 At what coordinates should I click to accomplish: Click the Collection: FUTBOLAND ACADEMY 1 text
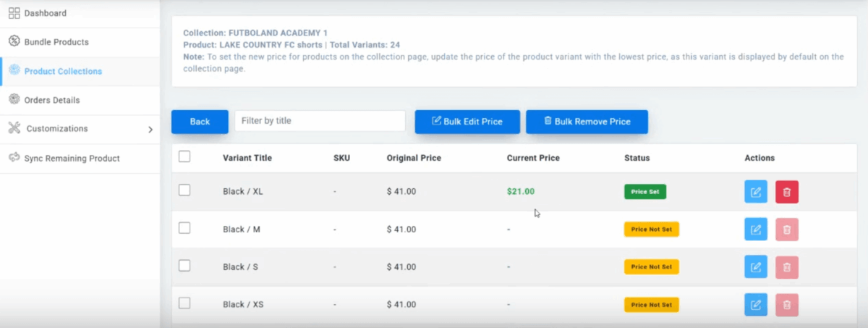point(255,33)
